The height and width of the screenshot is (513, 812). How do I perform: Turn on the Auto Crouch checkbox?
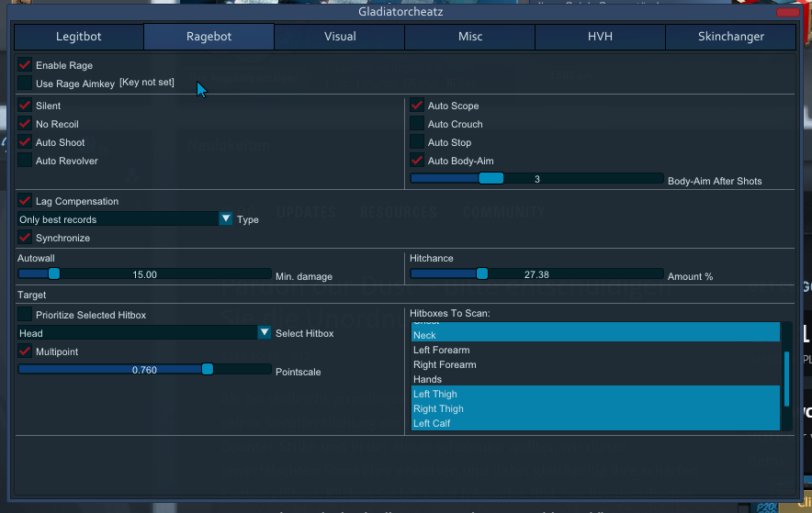coord(417,124)
